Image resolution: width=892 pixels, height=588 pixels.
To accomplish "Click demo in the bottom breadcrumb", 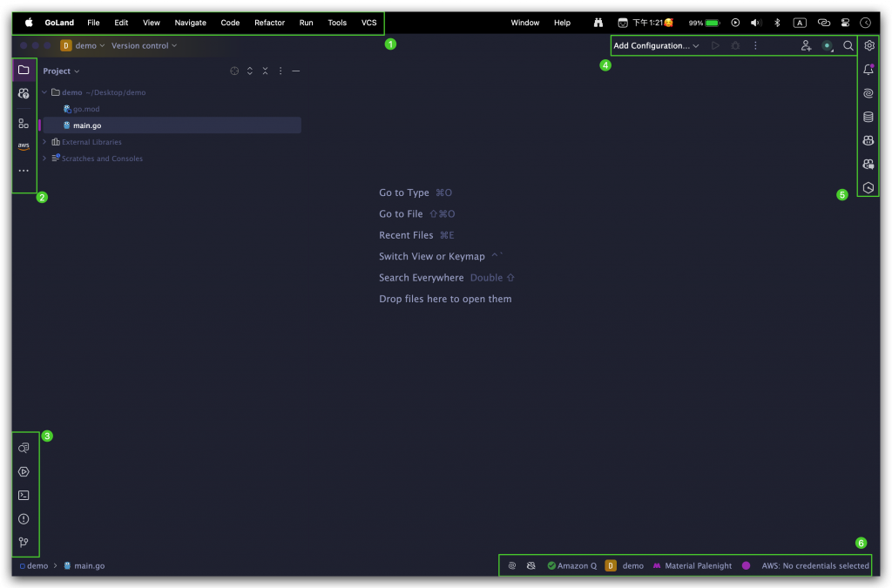I will (x=34, y=566).
